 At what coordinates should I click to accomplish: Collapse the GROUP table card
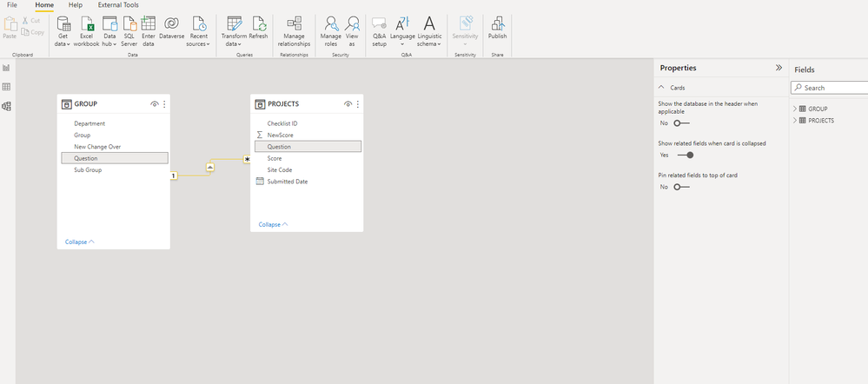point(80,242)
